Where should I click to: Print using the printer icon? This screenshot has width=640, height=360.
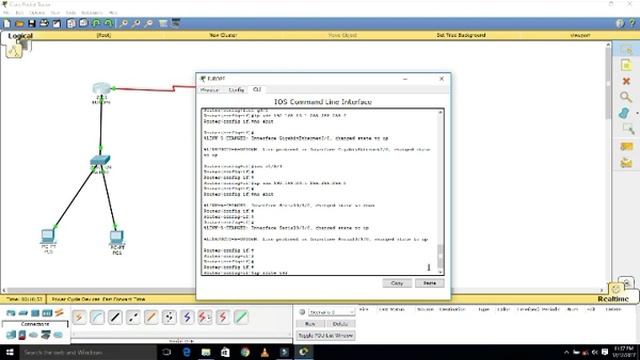(44, 24)
